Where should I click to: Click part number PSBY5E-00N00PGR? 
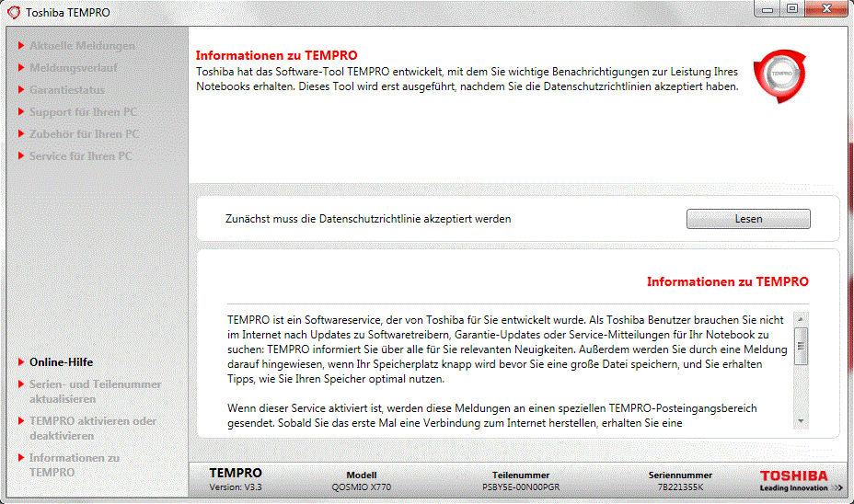pyautogui.click(x=521, y=487)
